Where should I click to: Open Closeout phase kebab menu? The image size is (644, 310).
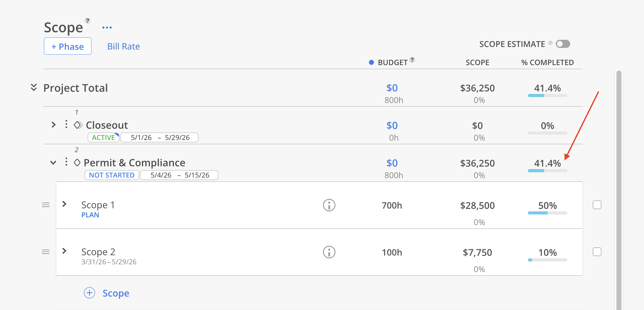pyautogui.click(x=66, y=124)
